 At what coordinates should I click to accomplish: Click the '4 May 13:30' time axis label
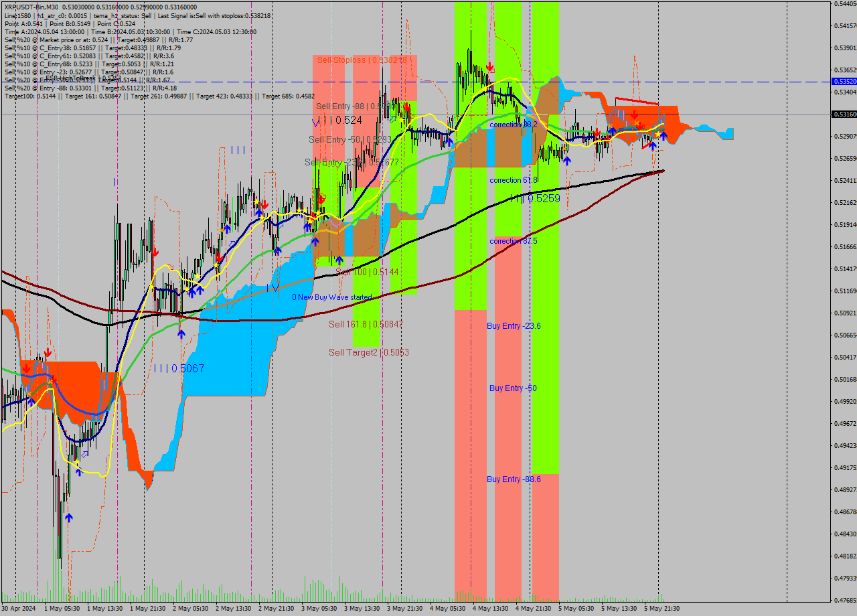click(x=491, y=609)
